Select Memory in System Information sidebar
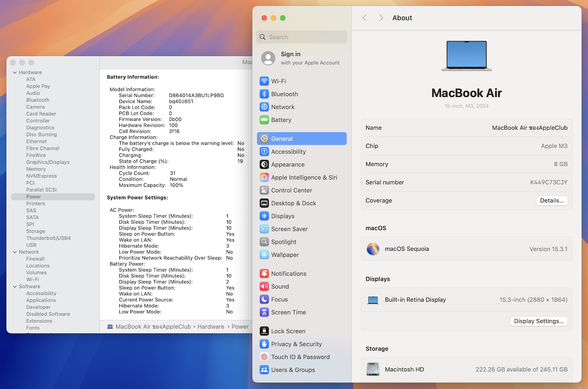The height and width of the screenshot is (389, 588). (36, 169)
